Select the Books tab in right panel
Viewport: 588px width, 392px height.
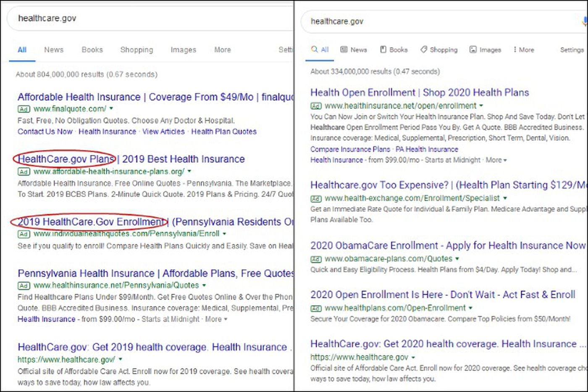(x=394, y=50)
